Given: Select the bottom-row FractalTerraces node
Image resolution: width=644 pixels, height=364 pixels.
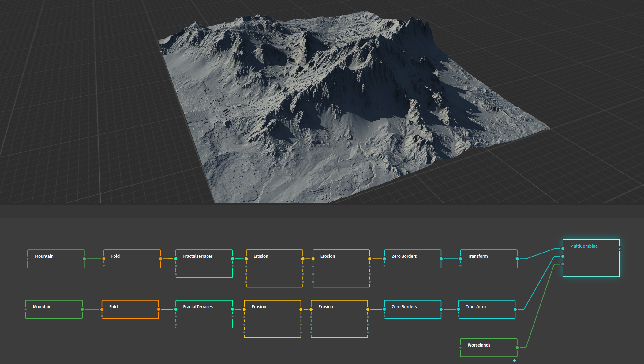Looking at the screenshot, I should point(204,314).
